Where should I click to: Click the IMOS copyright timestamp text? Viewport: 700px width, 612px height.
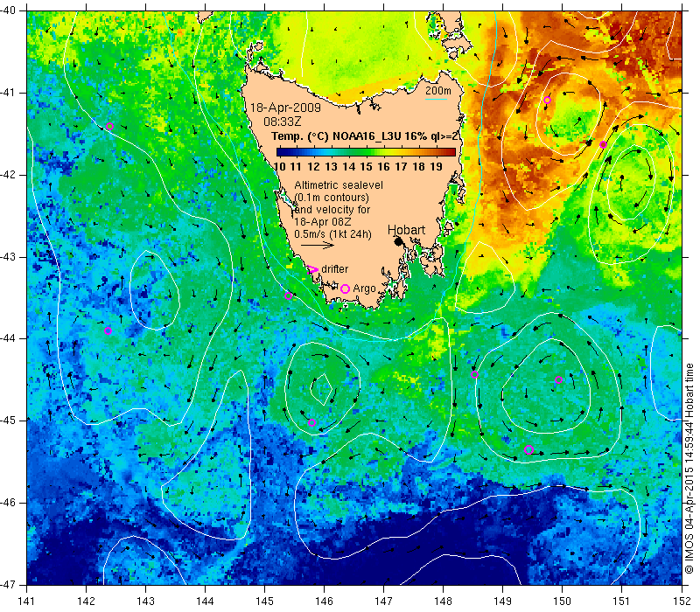pyautogui.click(x=689, y=469)
